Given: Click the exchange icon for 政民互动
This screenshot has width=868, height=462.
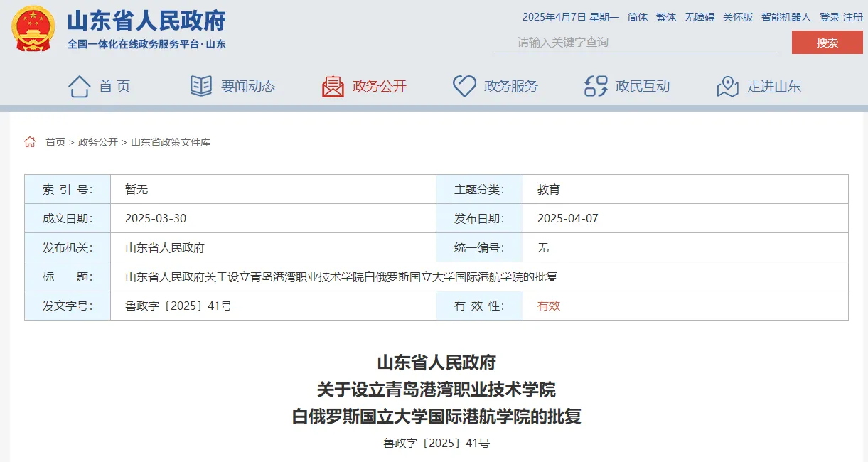Looking at the screenshot, I should click(x=596, y=87).
